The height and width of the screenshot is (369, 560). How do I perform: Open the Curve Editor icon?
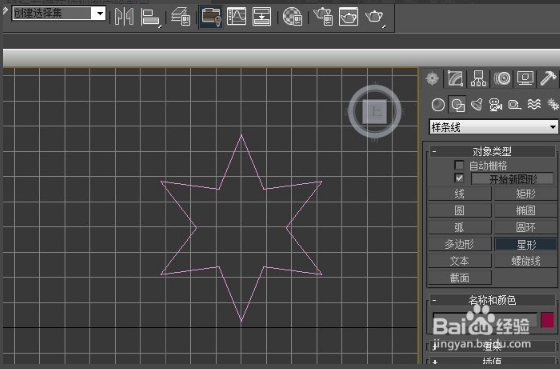point(236,16)
